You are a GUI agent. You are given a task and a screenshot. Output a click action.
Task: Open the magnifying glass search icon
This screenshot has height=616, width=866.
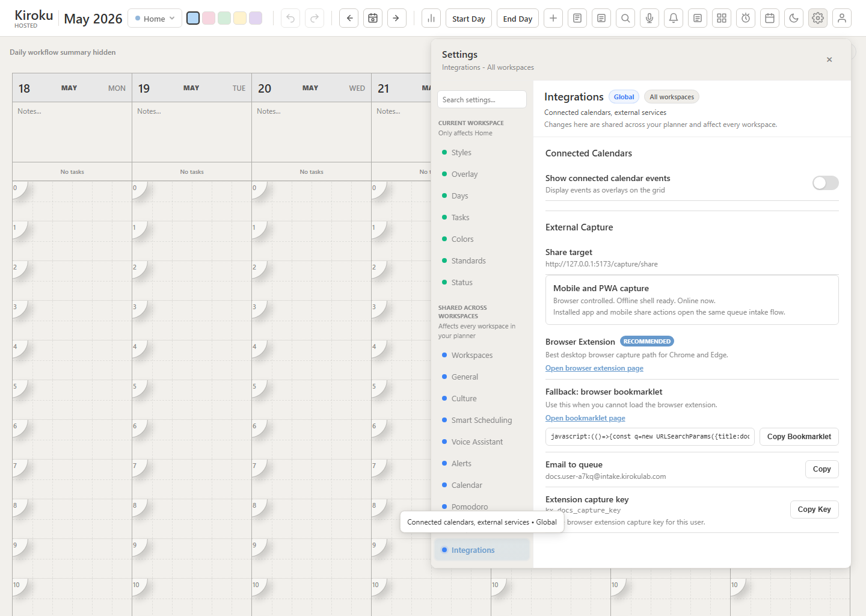point(625,18)
